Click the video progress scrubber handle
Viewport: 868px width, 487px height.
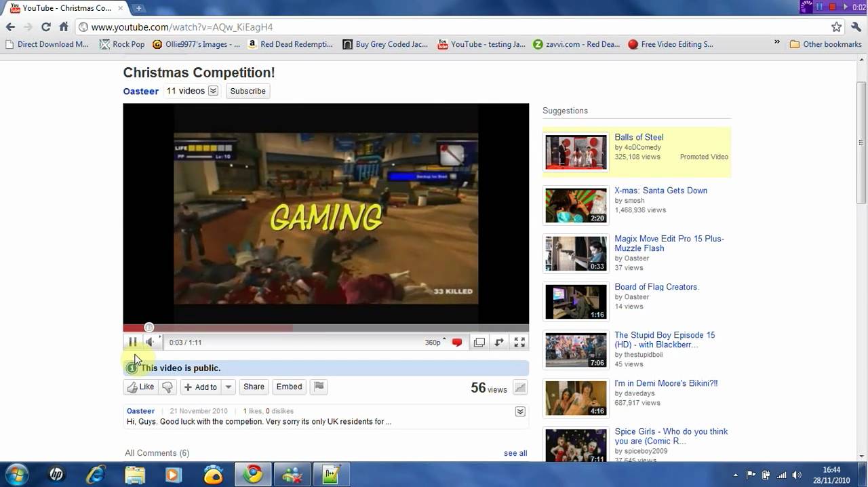pyautogui.click(x=149, y=328)
